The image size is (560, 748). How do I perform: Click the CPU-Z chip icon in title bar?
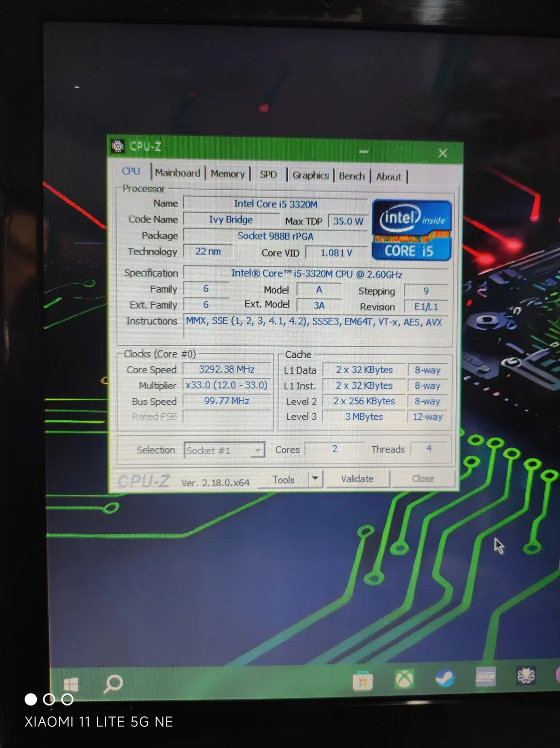click(x=118, y=146)
